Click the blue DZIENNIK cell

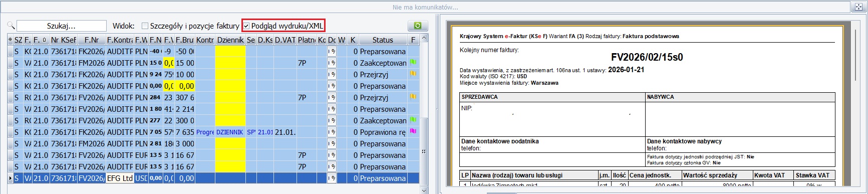(x=230, y=132)
